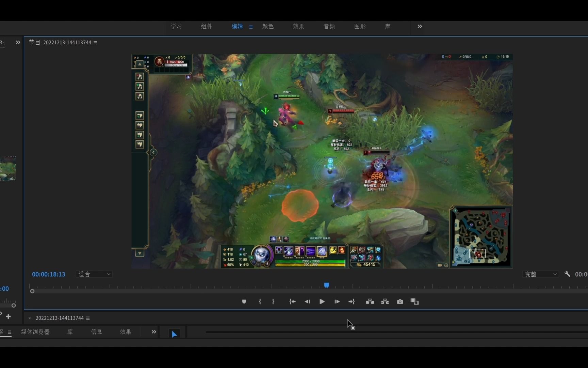Click the Mark Out button
The image size is (588, 368).
273,302
